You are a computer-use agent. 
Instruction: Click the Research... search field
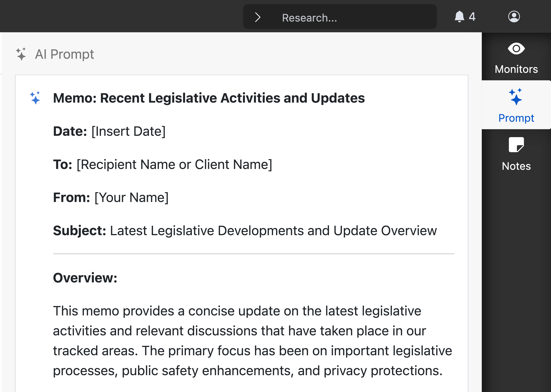coord(340,17)
